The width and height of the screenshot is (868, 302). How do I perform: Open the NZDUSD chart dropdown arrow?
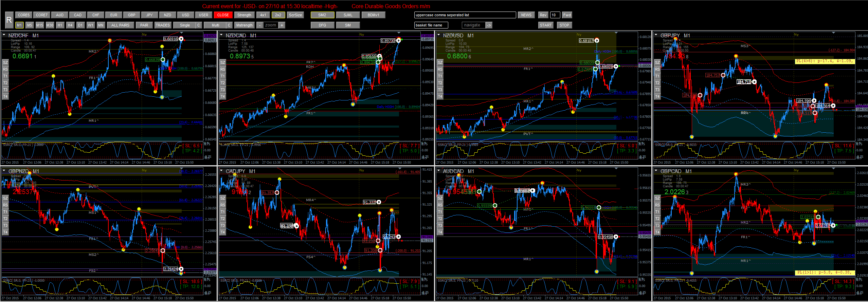click(438, 35)
